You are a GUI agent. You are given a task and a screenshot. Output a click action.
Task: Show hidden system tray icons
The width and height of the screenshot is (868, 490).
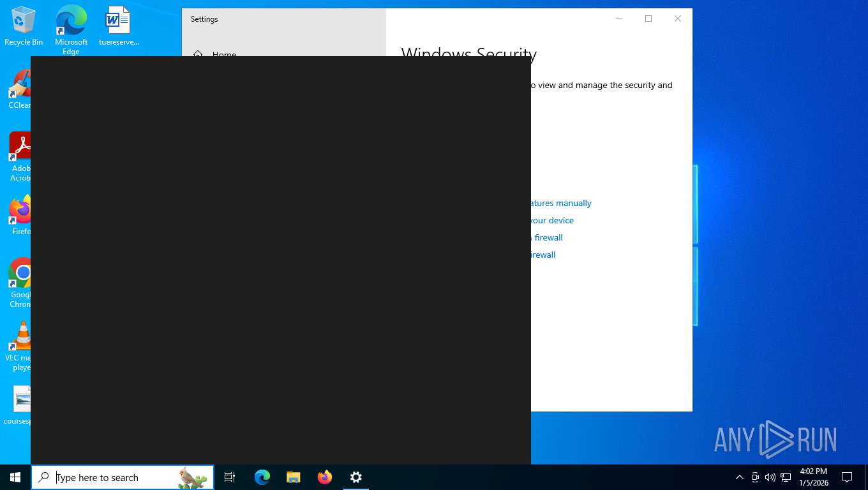[740, 477]
